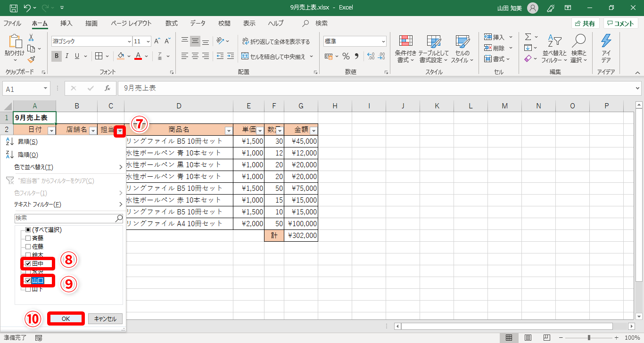Click the filter list 検索 search box

coord(69,218)
